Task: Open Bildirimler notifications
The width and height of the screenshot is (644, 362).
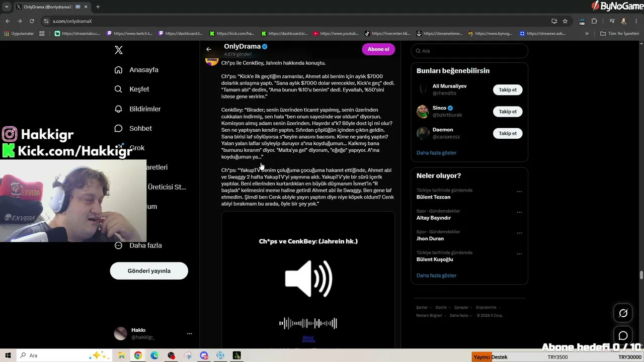Action: pyautogui.click(x=137, y=109)
